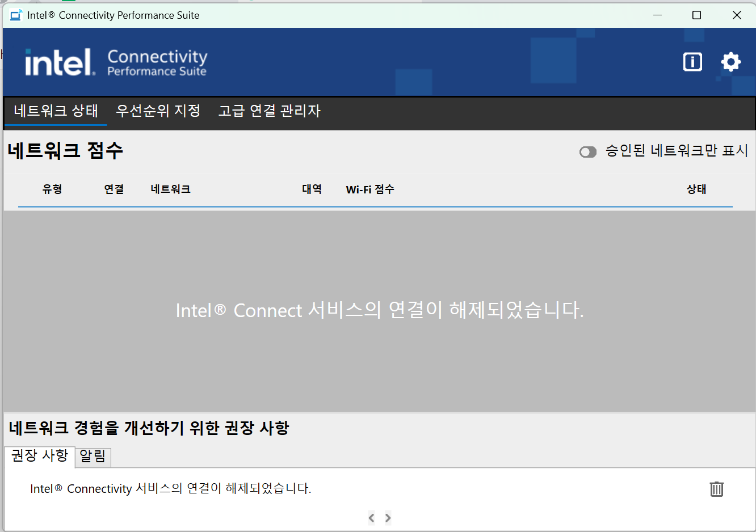Viewport: 756px width, 532px height.
Task: Select the 권장 사항 tab
Action: pyautogui.click(x=40, y=456)
